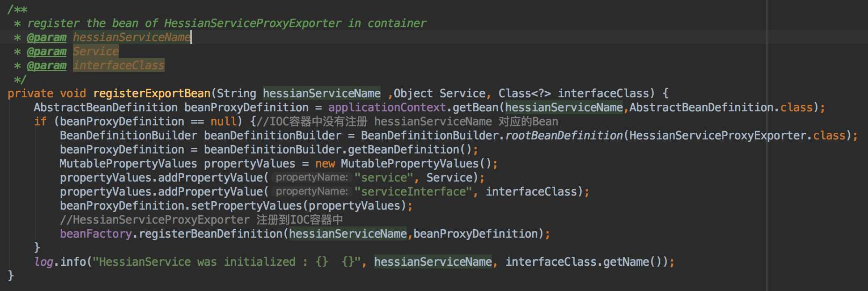This screenshot has width=868, height=291.
Task: Click the propertyValues variable declaration name
Action: 250,164
